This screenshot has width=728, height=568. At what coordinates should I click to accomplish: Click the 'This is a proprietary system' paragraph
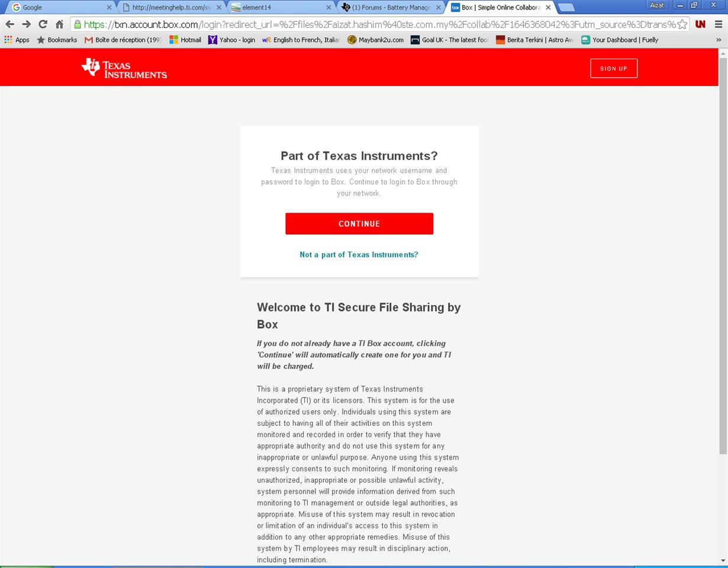click(x=357, y=474)
